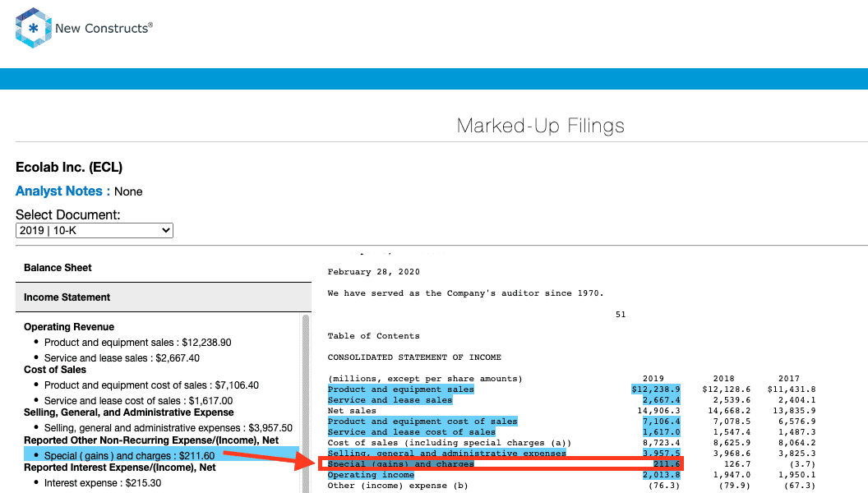Click highlighted value 2,667.4 in 2019 column
Viewport: 868px width, 493px height.
pos(661,400)
